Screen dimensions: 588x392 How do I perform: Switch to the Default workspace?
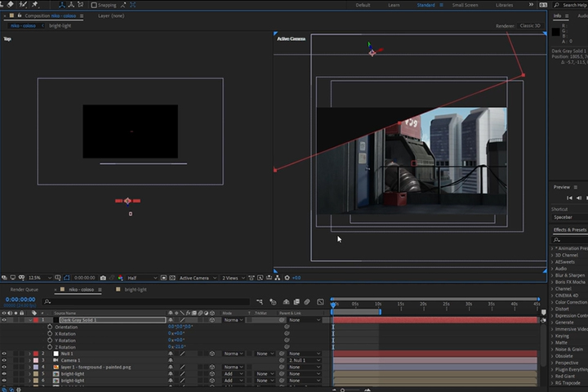(363, 5)
